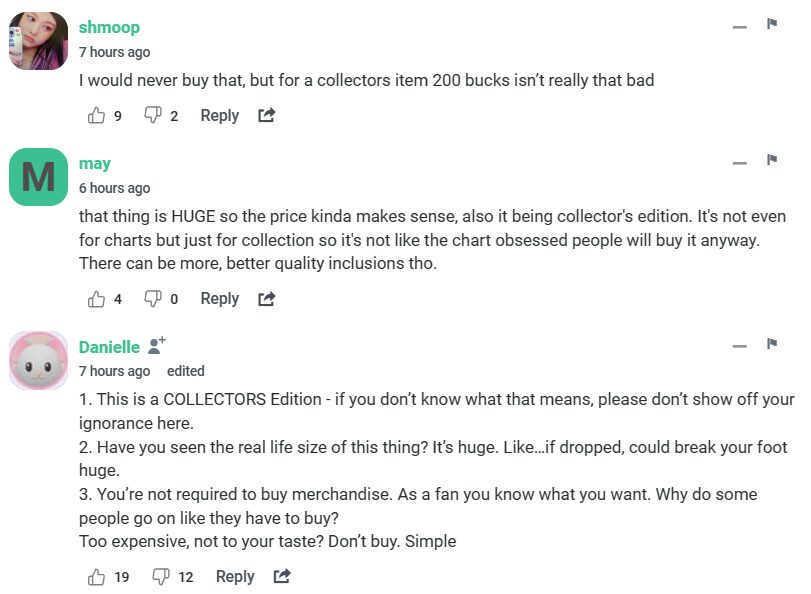Reply to shmoop's comment
Screen dimensions: 811x594
(219, 116)
